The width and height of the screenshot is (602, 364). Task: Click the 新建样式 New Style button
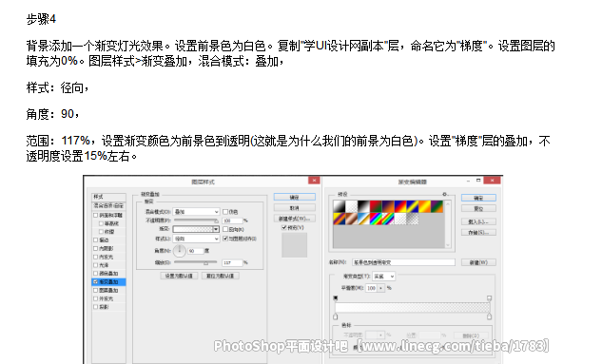click(295, 219)
